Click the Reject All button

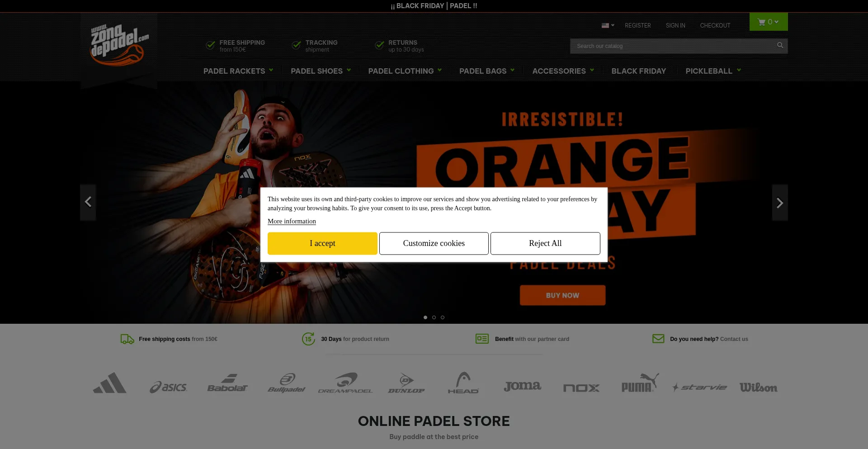pyautogui.click(x=545, y=243)
